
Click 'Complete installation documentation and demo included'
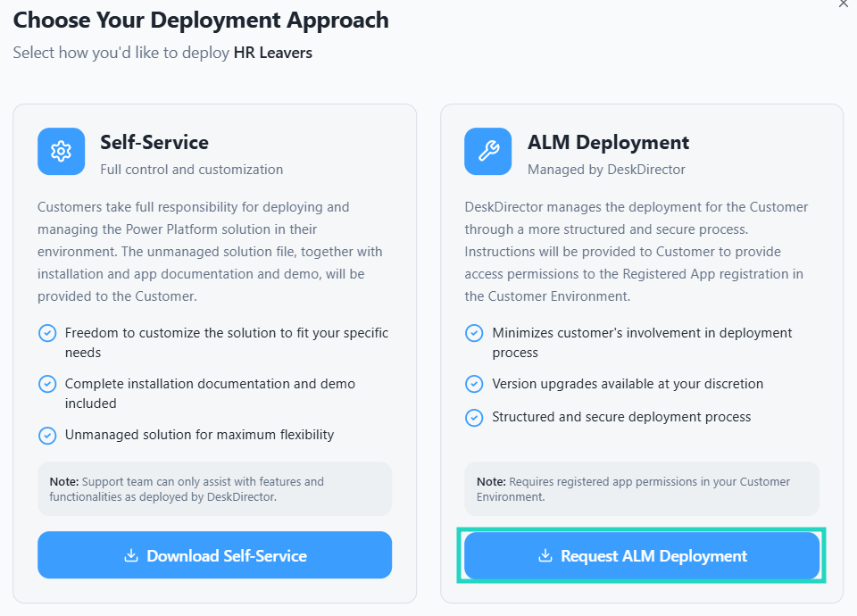(210, 393)
